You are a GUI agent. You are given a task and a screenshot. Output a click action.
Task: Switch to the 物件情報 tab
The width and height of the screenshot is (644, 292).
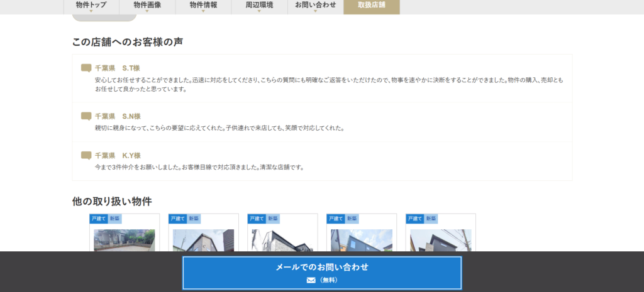point(203,5)
